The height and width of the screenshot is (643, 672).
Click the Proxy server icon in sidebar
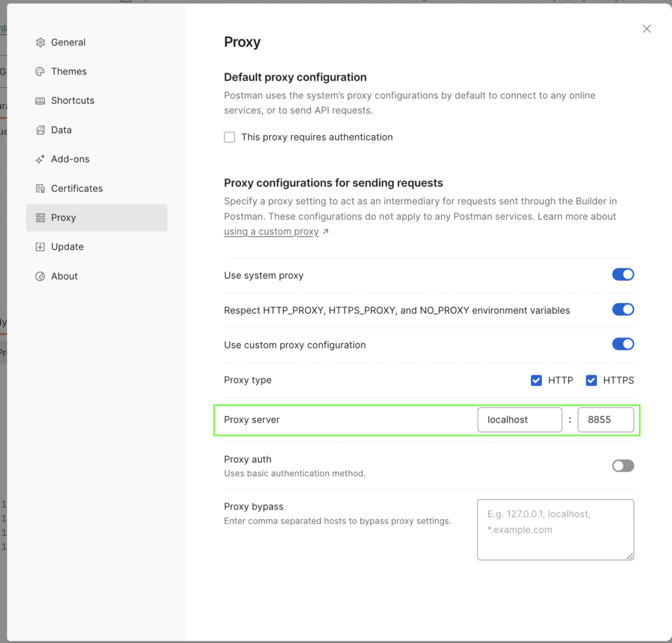click(x=40, y=218)
